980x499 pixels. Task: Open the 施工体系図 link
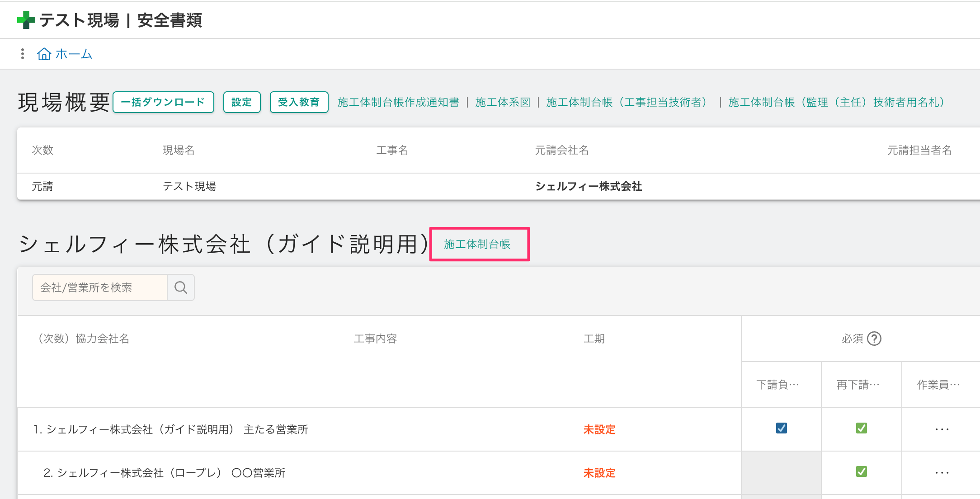pyautogui.click(x=503, y=102)
